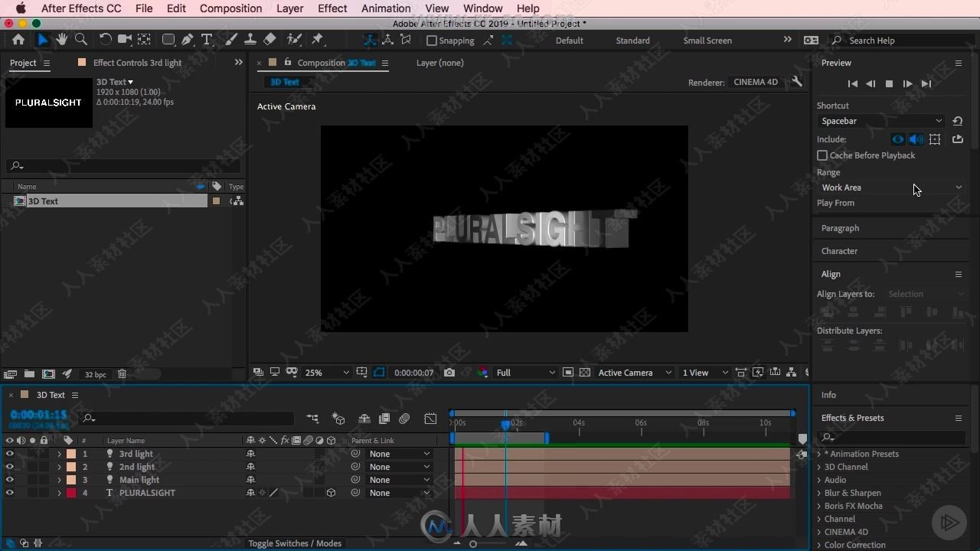
Task: Open the 25% magnification dropdown
Action: click(327, 373)
